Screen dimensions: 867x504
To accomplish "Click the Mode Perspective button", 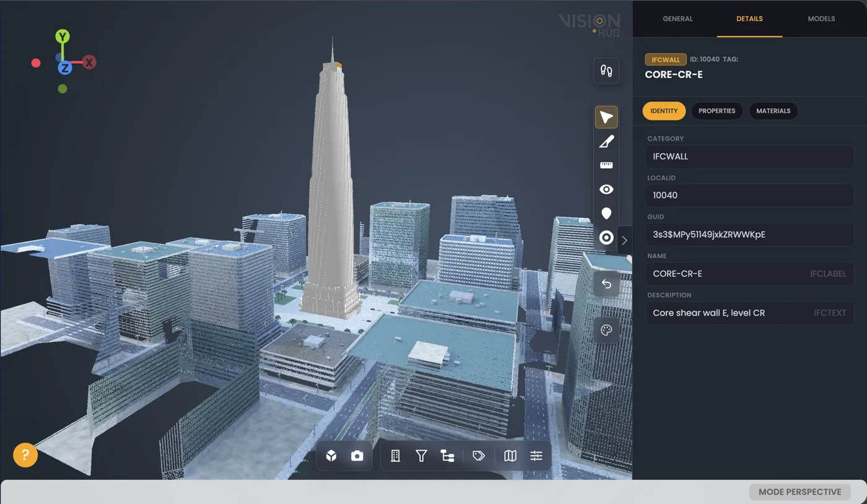I will 799,492.
